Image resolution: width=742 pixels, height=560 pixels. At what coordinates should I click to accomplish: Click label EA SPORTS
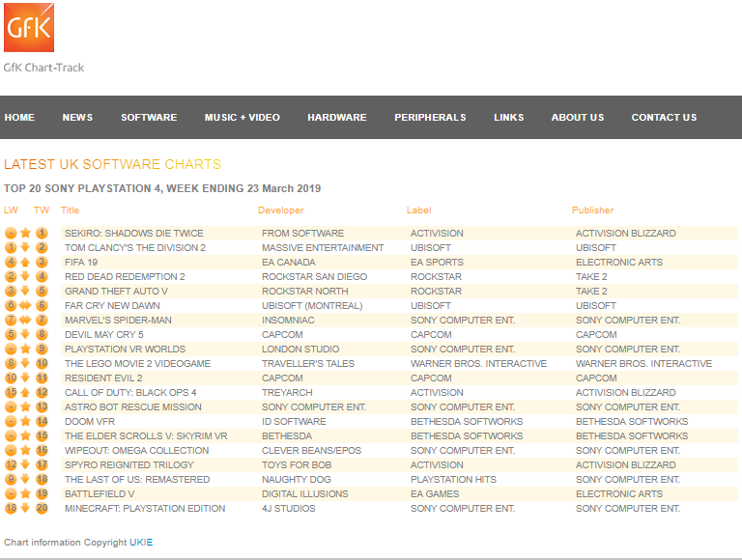438,262
